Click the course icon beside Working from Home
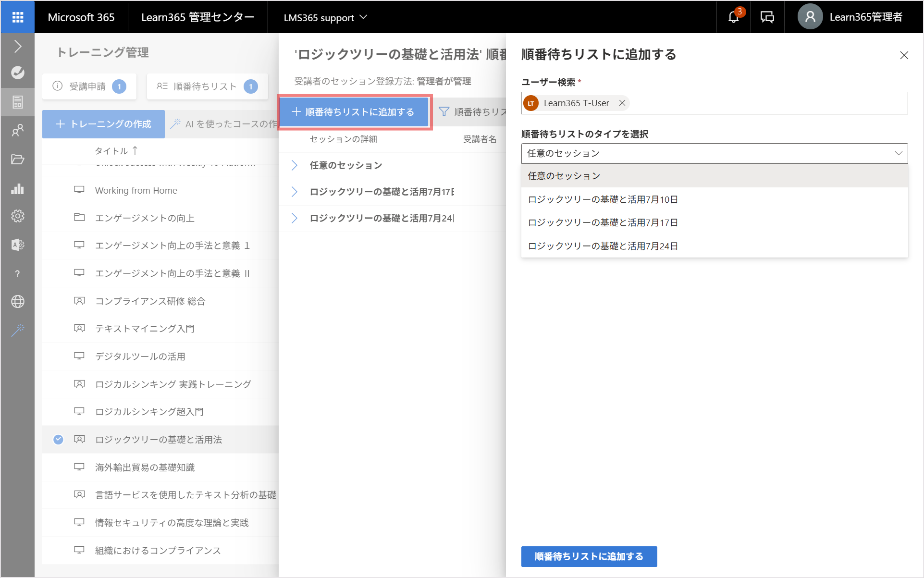924x578 pixels. (x=79, y=190)
